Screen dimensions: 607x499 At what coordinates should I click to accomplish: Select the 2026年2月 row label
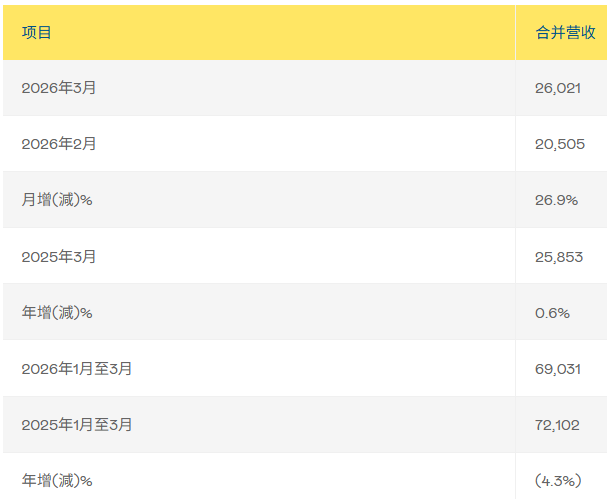59,144
